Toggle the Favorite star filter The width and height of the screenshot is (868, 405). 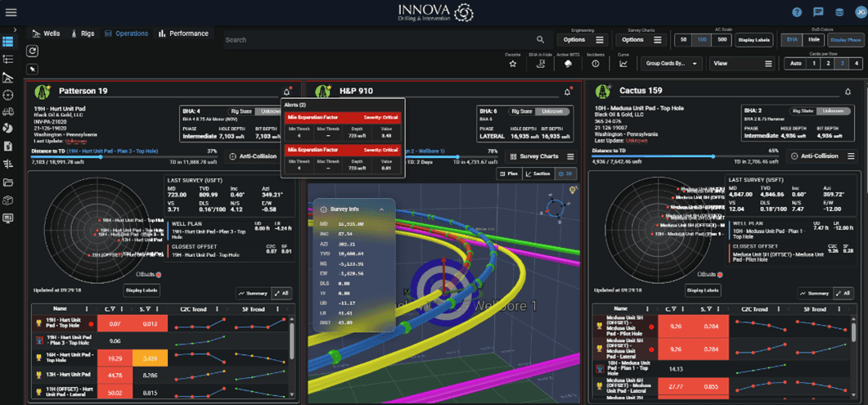pos(513,64)
